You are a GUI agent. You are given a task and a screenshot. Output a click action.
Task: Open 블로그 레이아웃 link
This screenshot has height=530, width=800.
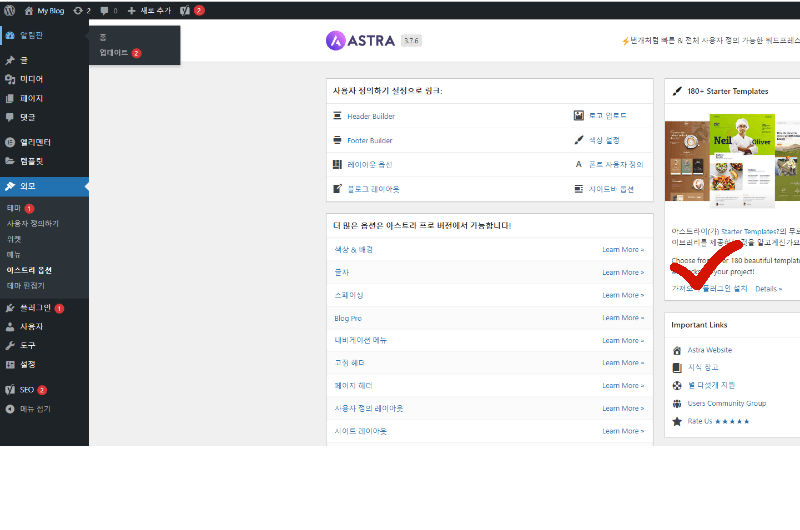373,189
